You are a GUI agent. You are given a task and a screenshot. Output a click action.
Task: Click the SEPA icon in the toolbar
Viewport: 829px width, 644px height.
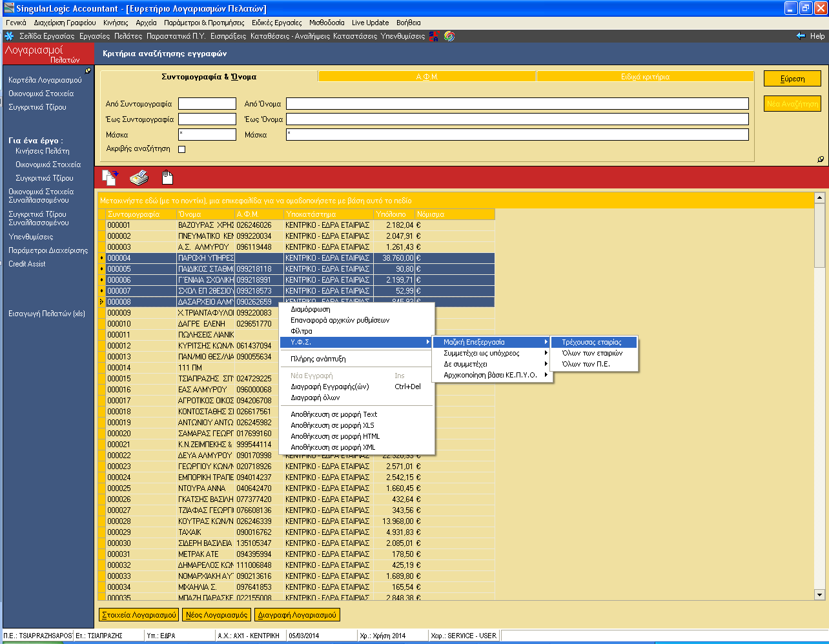click(x=434, y=36)
